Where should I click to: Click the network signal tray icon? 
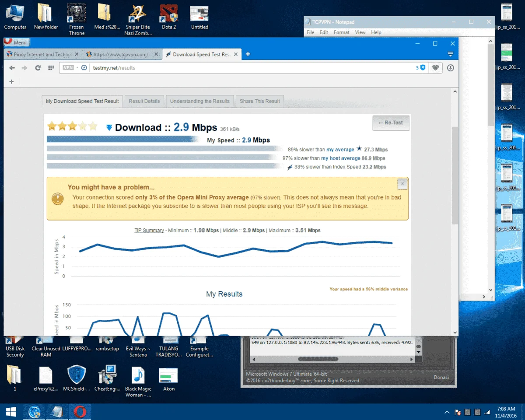coord(487,412)
